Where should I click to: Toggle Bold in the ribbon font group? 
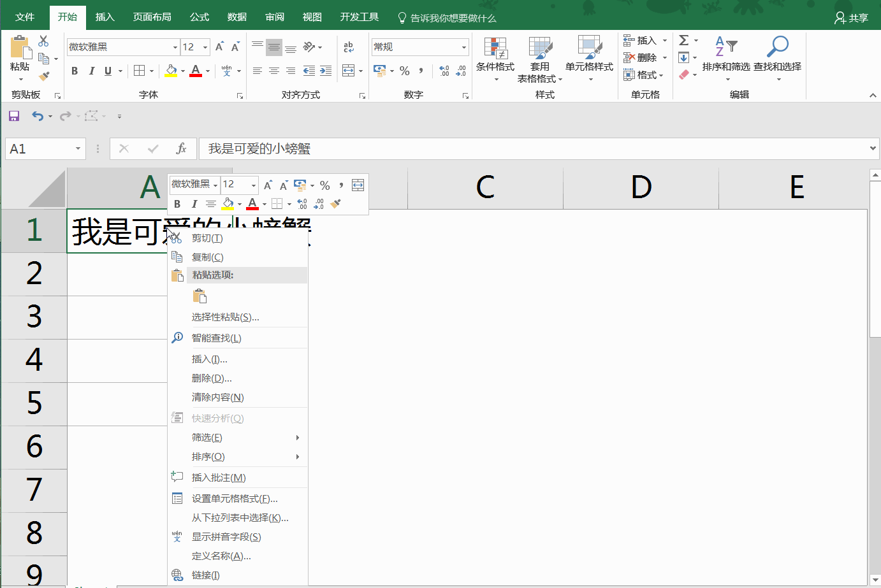[75, 71]
